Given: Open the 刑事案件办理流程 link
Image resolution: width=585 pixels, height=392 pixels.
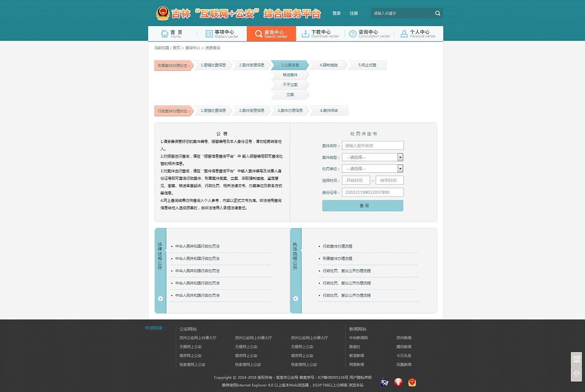Looking at the screenshot, I should 337,259.
